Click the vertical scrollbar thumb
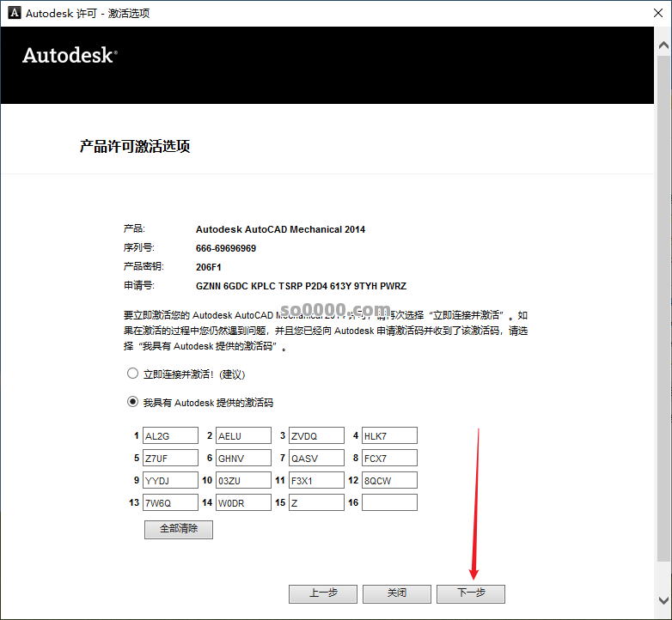The image size is (672, 620). click(x=663, y=308)
